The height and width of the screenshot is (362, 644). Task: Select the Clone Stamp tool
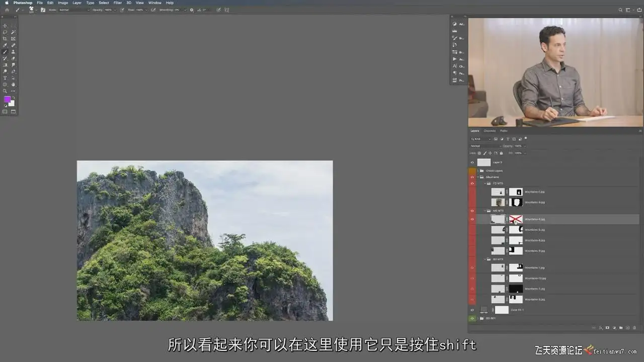pos(13,52)
